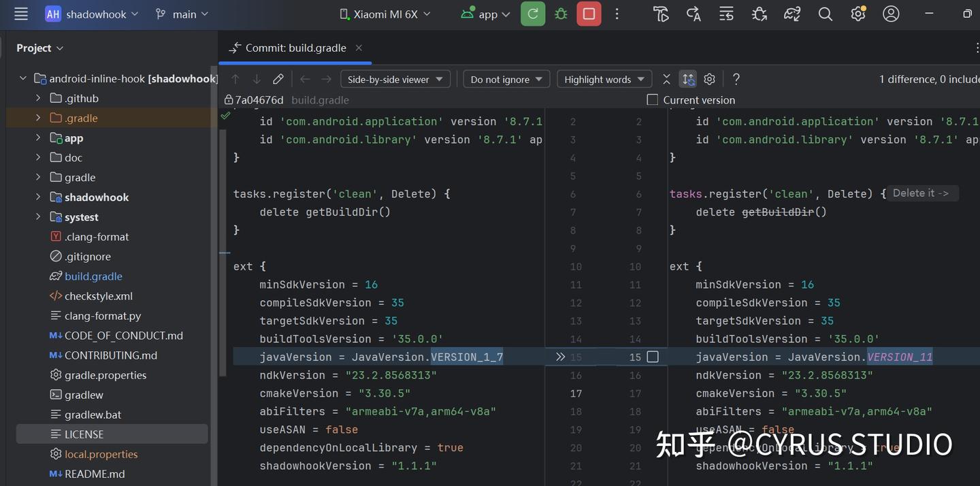The width and height of the screenshot is (980, 486).
Task: Open the main hamburger menu
Action: coord(20,14)
